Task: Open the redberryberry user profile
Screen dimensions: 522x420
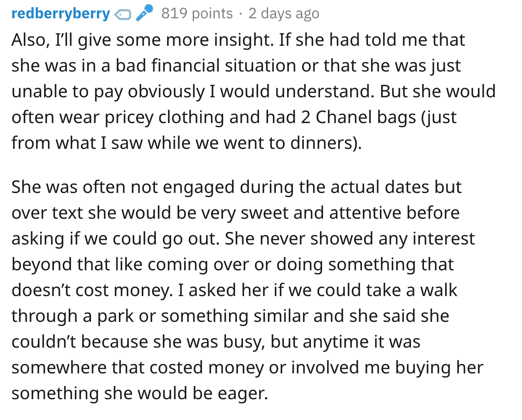Action: [60, 14]
